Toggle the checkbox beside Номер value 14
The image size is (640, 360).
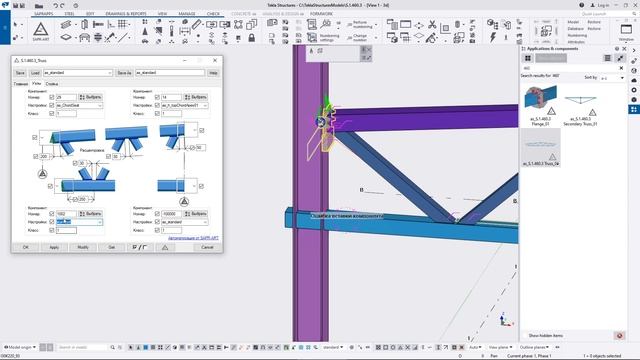click(x=157, y=97)
